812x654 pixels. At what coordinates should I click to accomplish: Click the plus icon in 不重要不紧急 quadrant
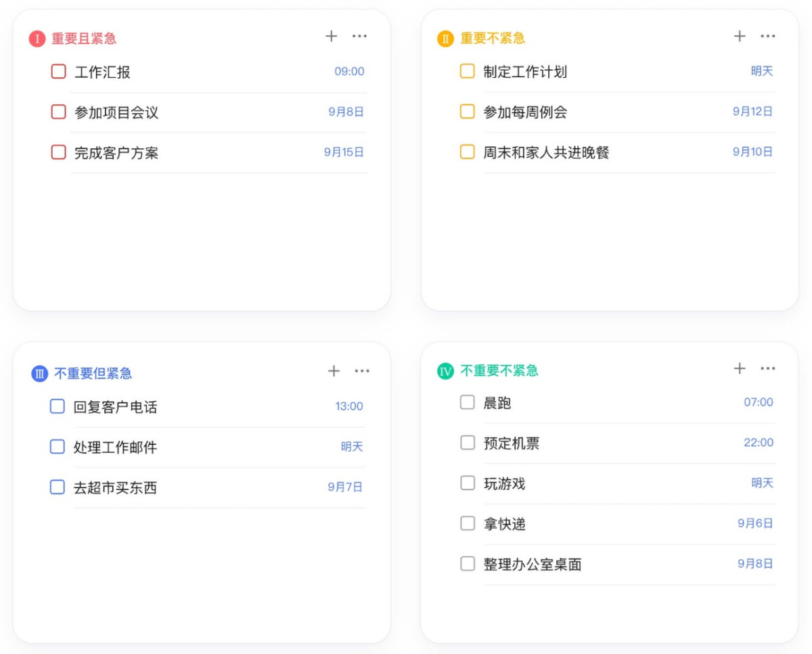point(740,368)
